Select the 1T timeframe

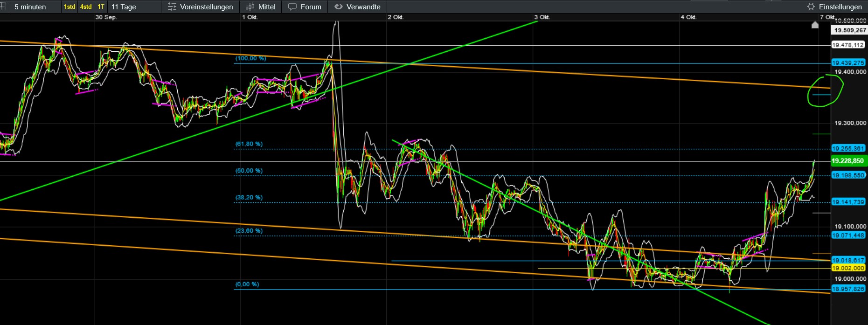101,7
